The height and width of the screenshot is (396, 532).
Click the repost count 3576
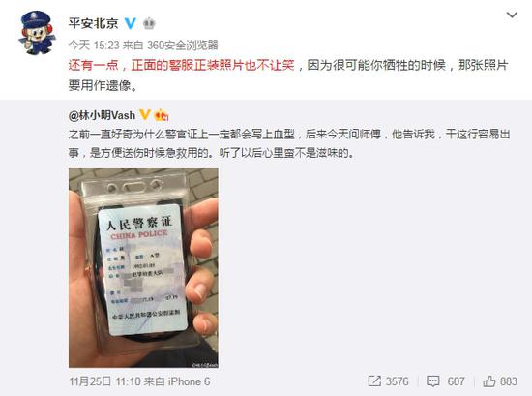point(398,381)
